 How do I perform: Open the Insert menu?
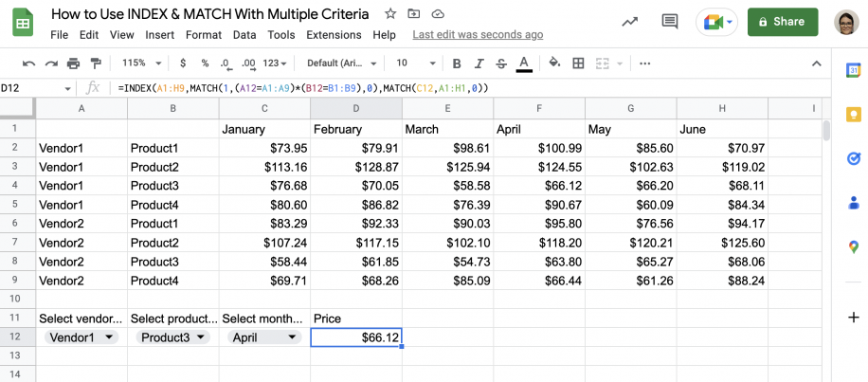160,35
